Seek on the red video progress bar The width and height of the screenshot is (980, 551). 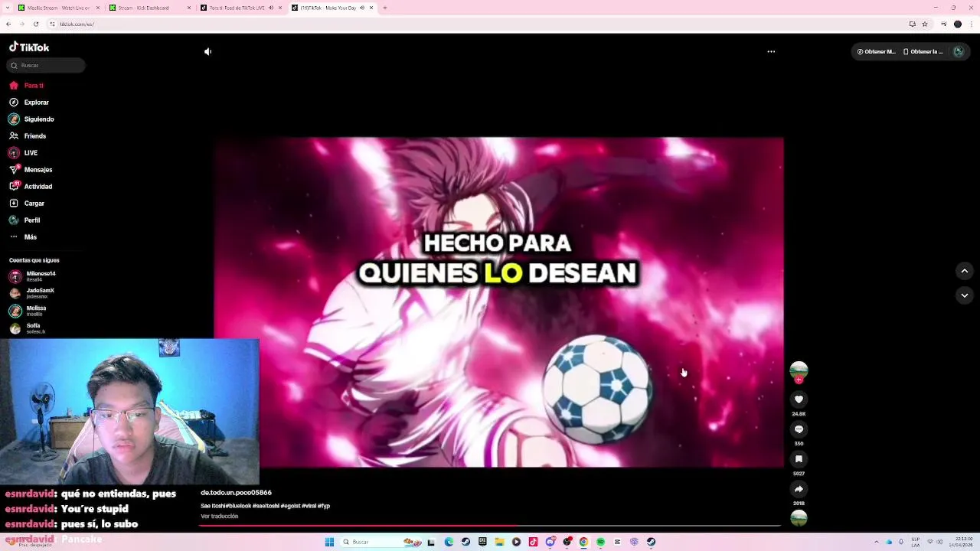(490, 526)
